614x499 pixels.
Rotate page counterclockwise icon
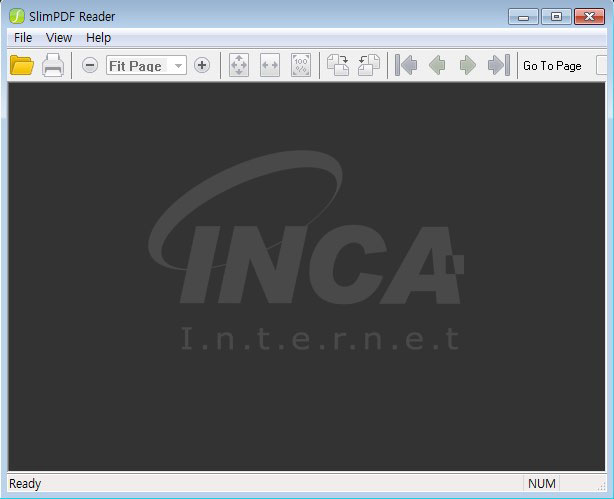[369, 65]
